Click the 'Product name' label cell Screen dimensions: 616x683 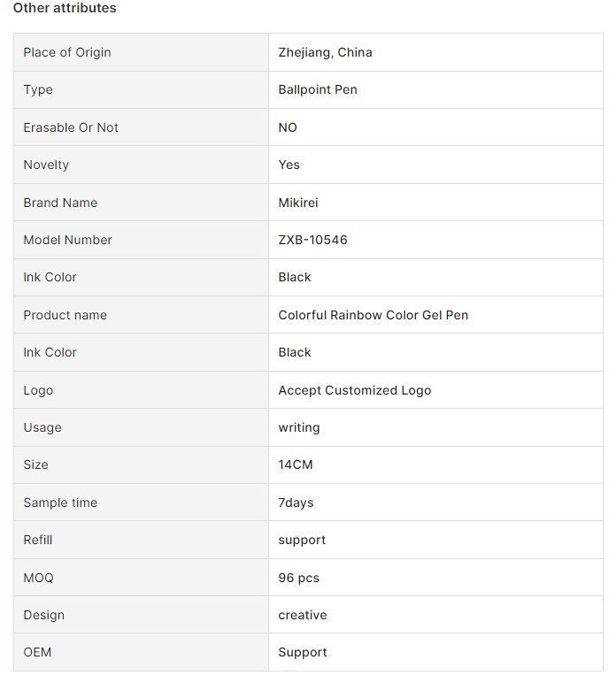(x=141, y=315)
